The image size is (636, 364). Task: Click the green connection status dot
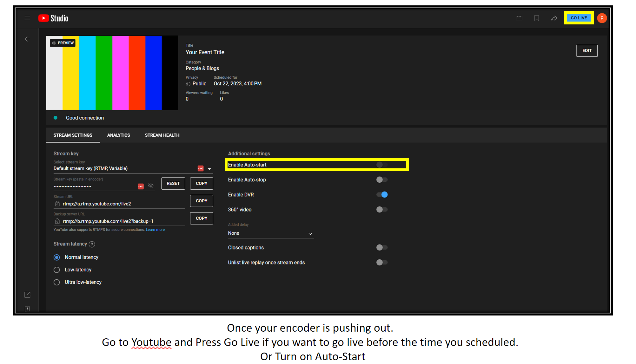point(56,118)
